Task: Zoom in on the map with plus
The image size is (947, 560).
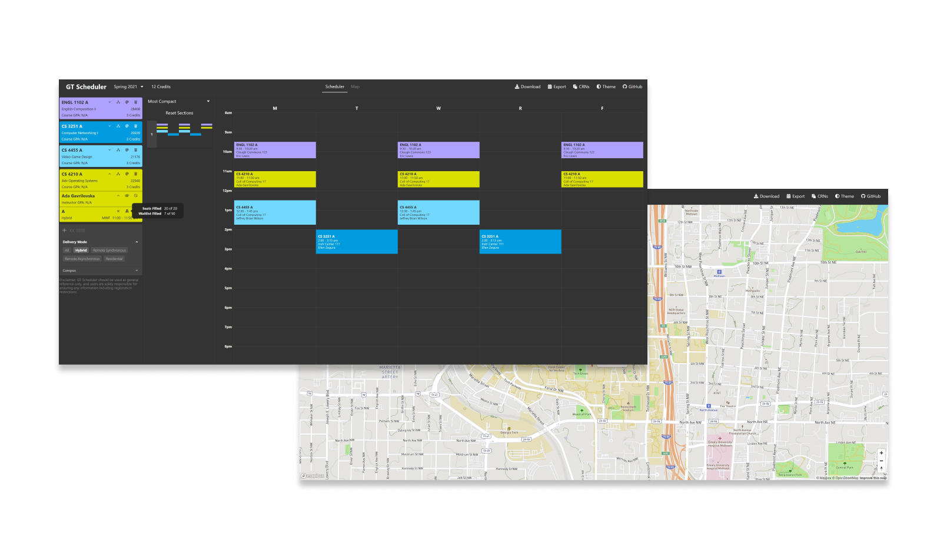Action: (881, 453)
